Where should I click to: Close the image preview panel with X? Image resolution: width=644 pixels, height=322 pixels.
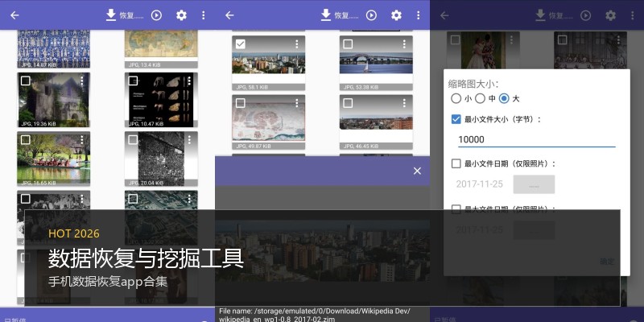tap(417, 171)
